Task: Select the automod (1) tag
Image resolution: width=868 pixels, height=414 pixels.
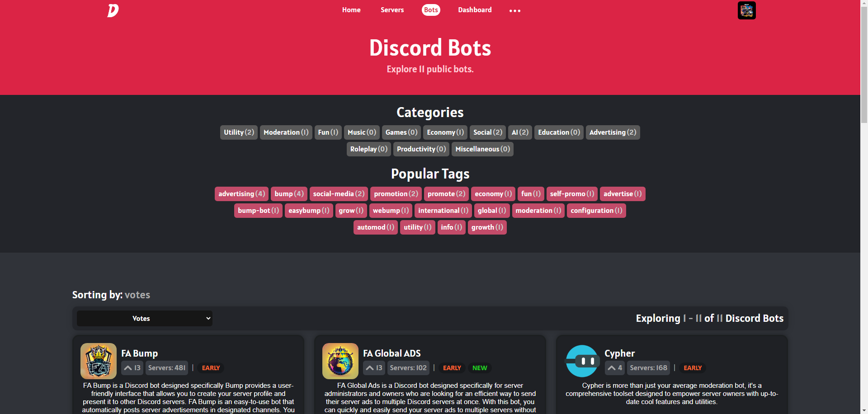Action: pos(376,227)
